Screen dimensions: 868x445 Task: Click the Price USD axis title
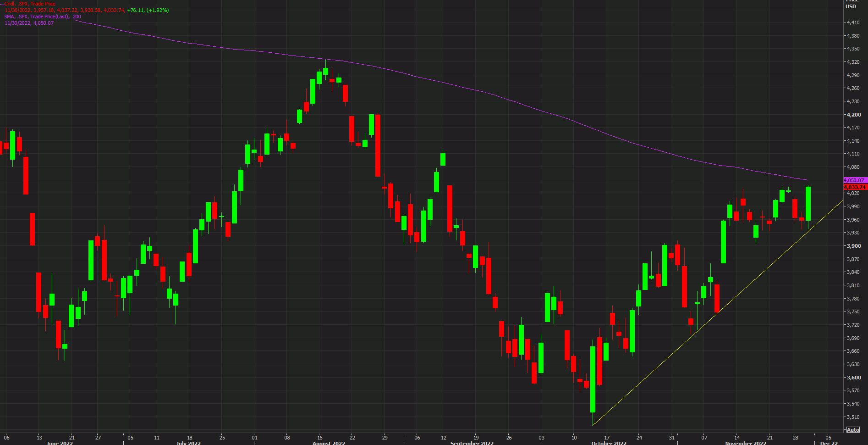point(851,5)
